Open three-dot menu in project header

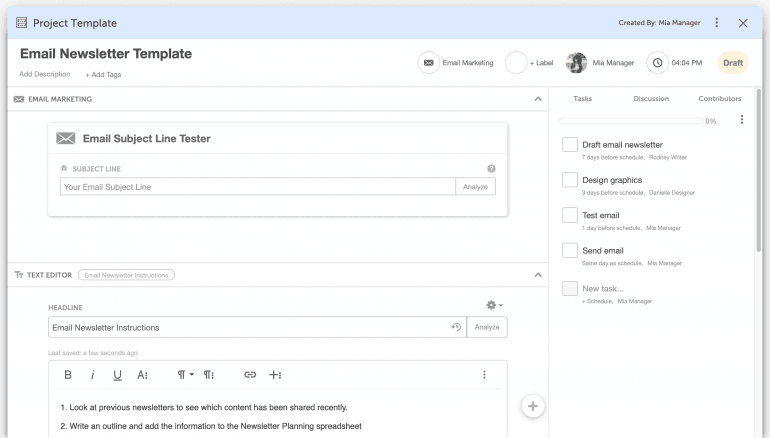coord(716,23)
